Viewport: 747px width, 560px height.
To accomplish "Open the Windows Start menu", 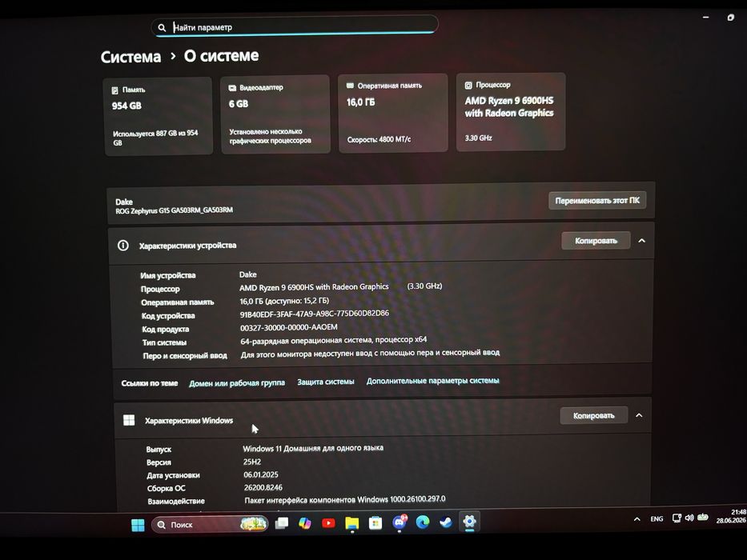I will click(x=138, y=525).
